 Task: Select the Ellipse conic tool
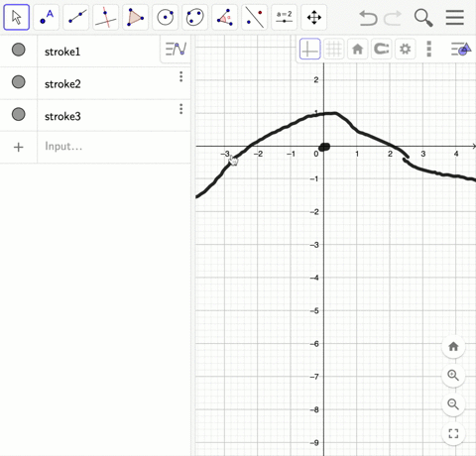(x=195, y=17)
